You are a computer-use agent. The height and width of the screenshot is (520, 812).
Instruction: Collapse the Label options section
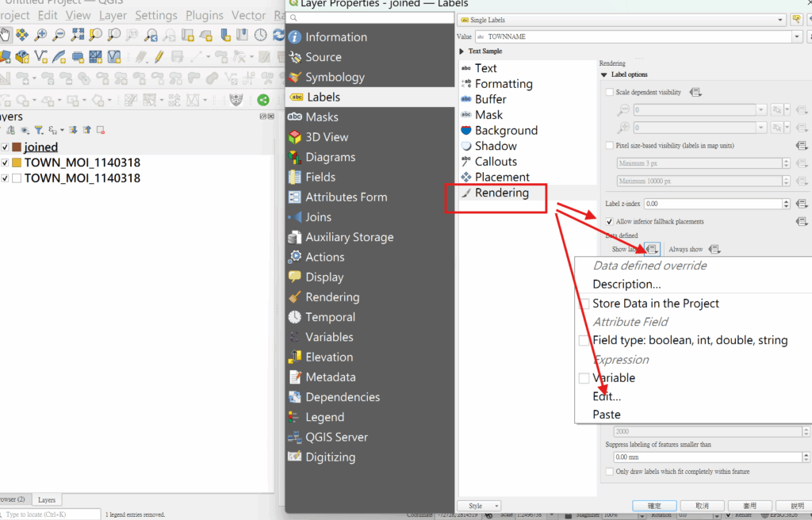click(603, 75)
